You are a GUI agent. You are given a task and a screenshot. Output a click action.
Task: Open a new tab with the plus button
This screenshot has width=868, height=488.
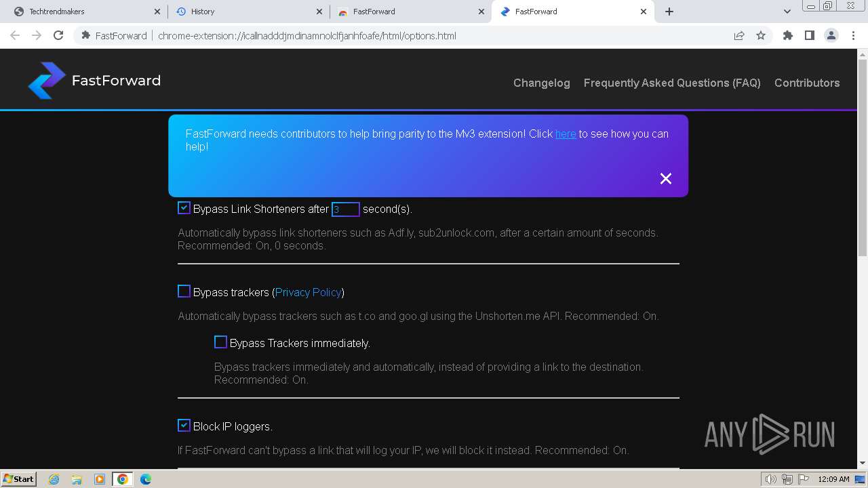point(669,12)
